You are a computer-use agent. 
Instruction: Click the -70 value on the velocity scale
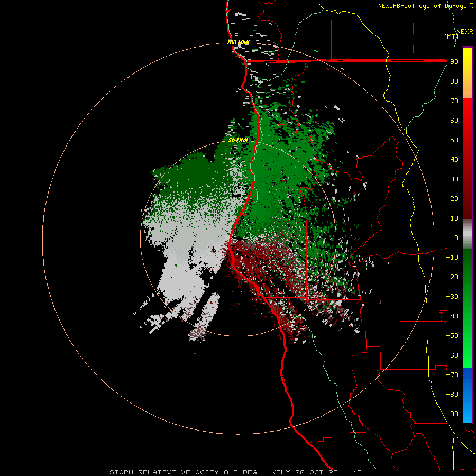click(x=452, y=375)
